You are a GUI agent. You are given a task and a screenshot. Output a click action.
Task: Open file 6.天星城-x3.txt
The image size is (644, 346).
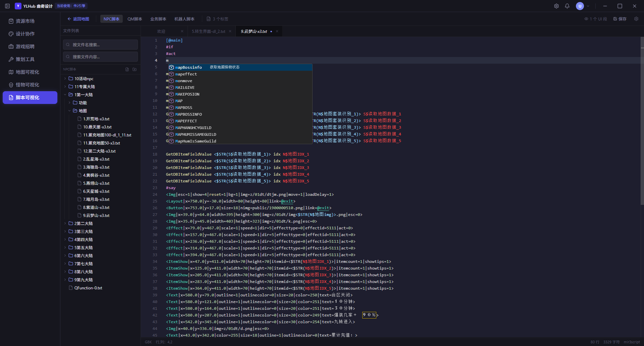pos(96,191)
